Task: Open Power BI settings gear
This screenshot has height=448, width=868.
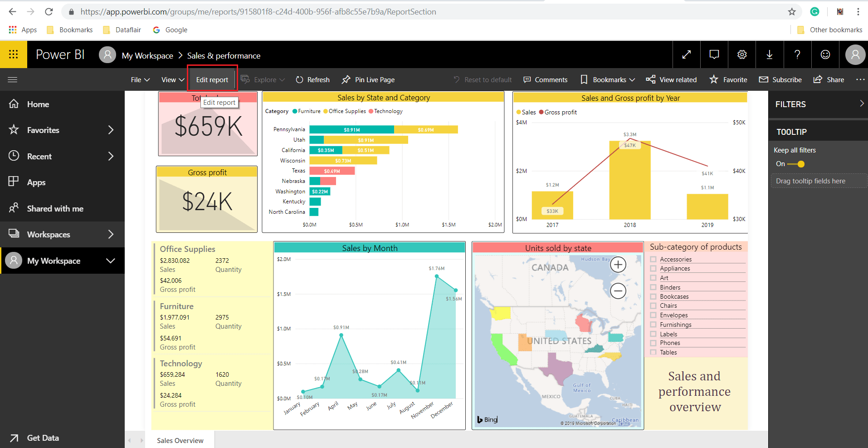Action: coord(742,54)
